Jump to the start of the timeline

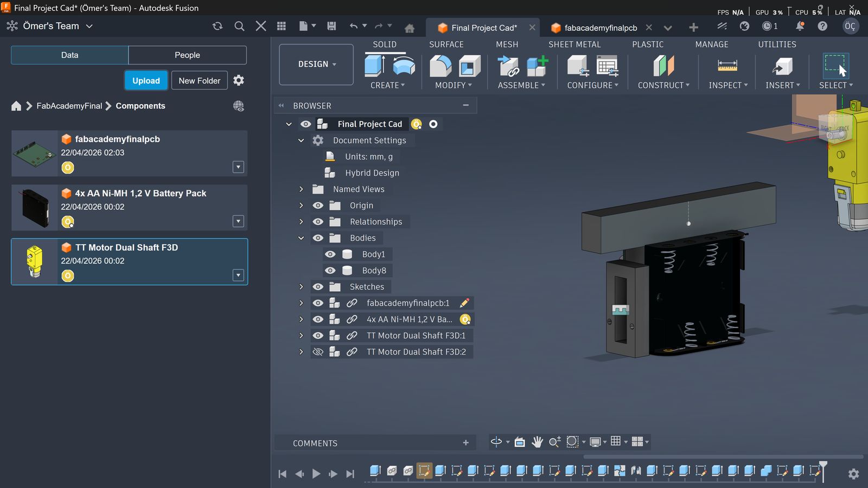pos(282,474)
